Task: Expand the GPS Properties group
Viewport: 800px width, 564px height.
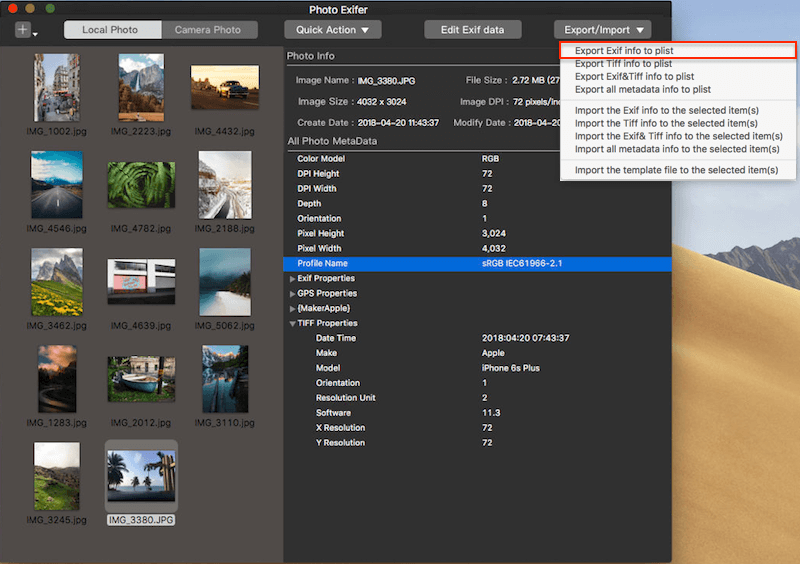Action: click(x=292, y=293)
